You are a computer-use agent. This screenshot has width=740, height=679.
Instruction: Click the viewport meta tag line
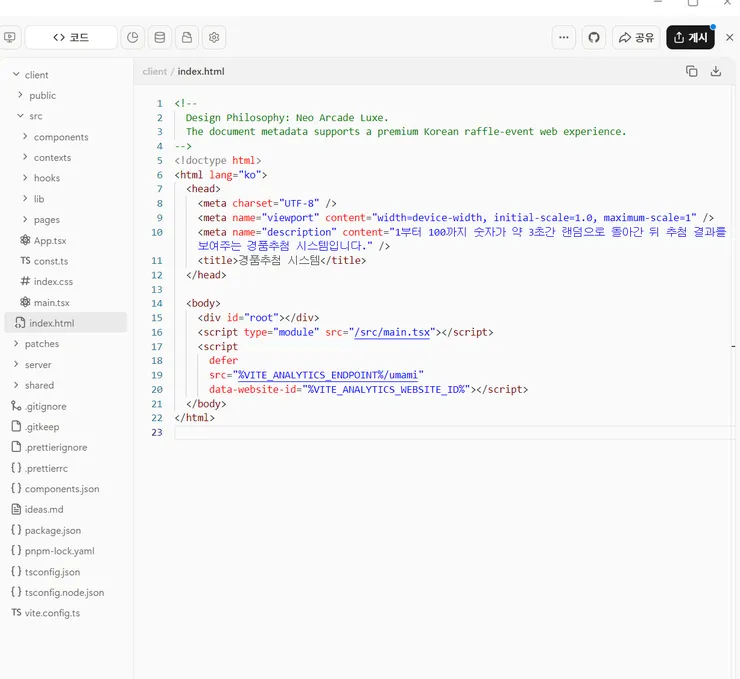tap(455, 218)
